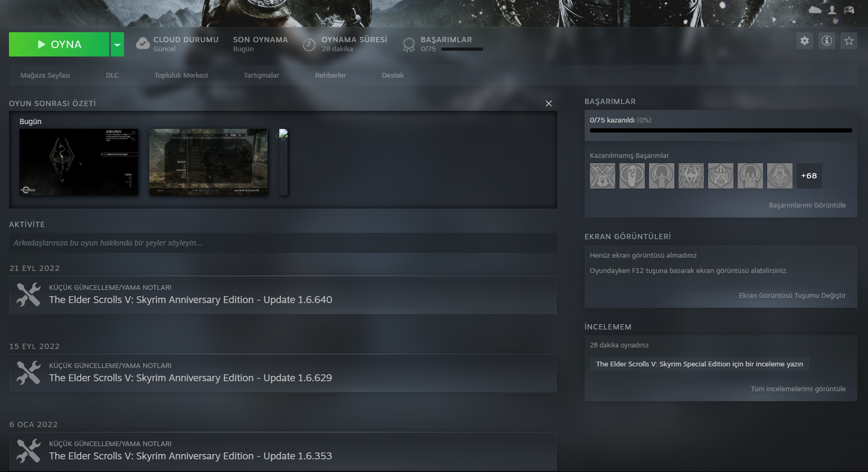Screen dimensions: 868x472
Task: Select the Destek tab
Action: [393, 75]
